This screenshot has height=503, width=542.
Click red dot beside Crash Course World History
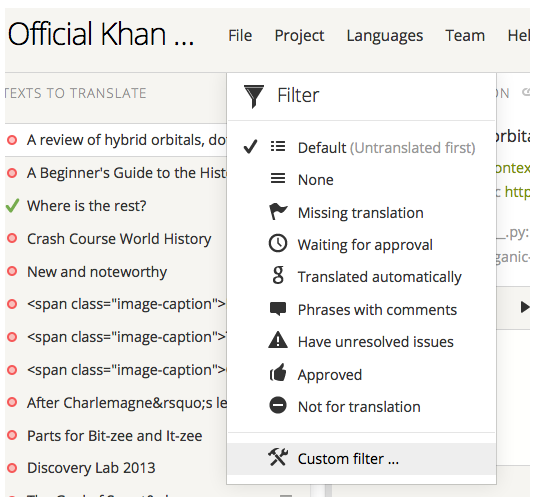pos(12,238)
